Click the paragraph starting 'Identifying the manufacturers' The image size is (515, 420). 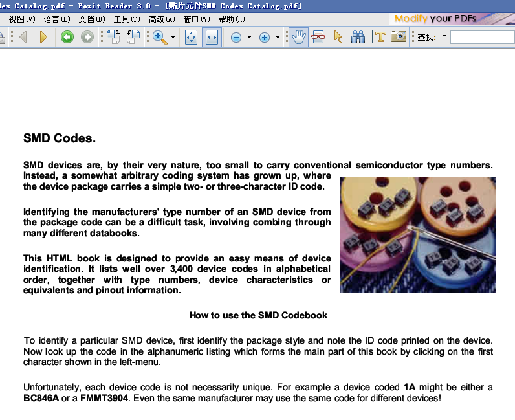(x=177, y=222)
